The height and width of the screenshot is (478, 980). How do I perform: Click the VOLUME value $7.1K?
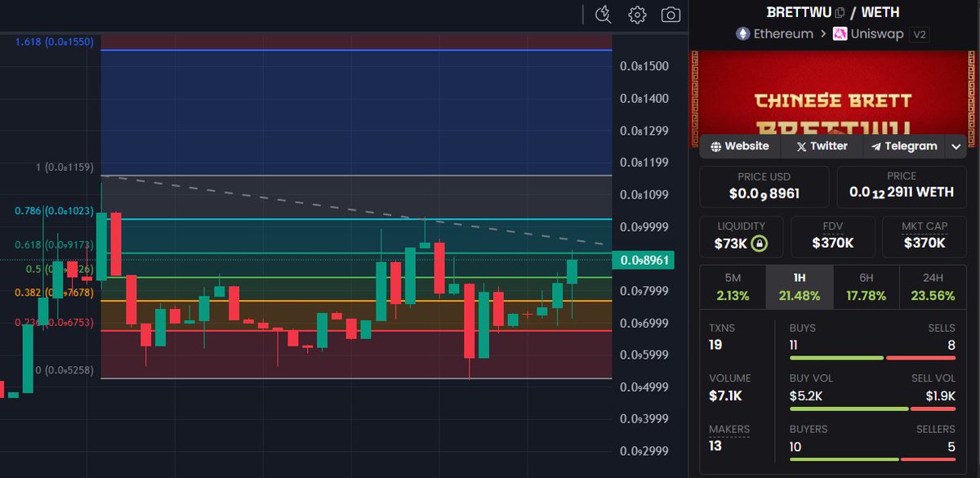pyautogui.click(x=725, y=395)
